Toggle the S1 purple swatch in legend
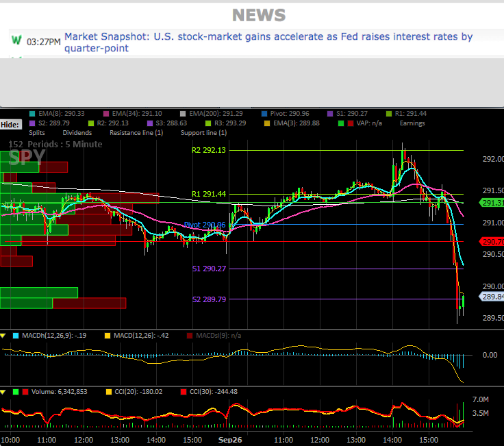 tap(330, 114)
